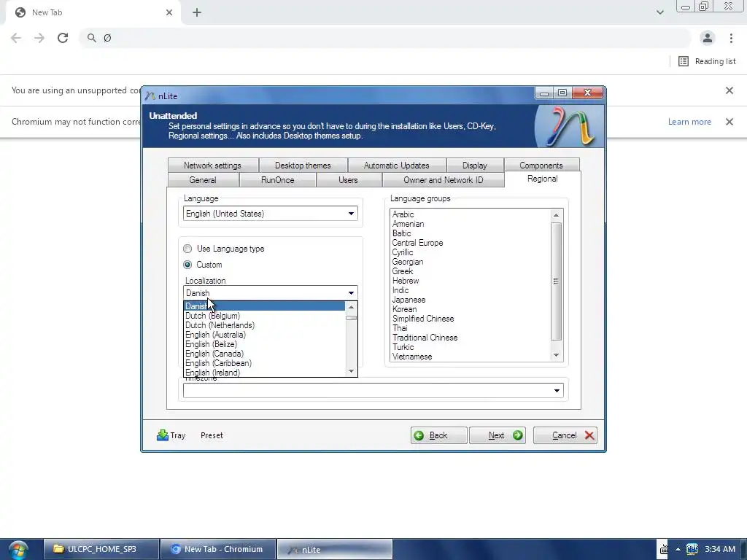Select highlighted Danish in list
The height and width of the screenshot is (560, 747).
pyautogui.click(x=264, y=306)
